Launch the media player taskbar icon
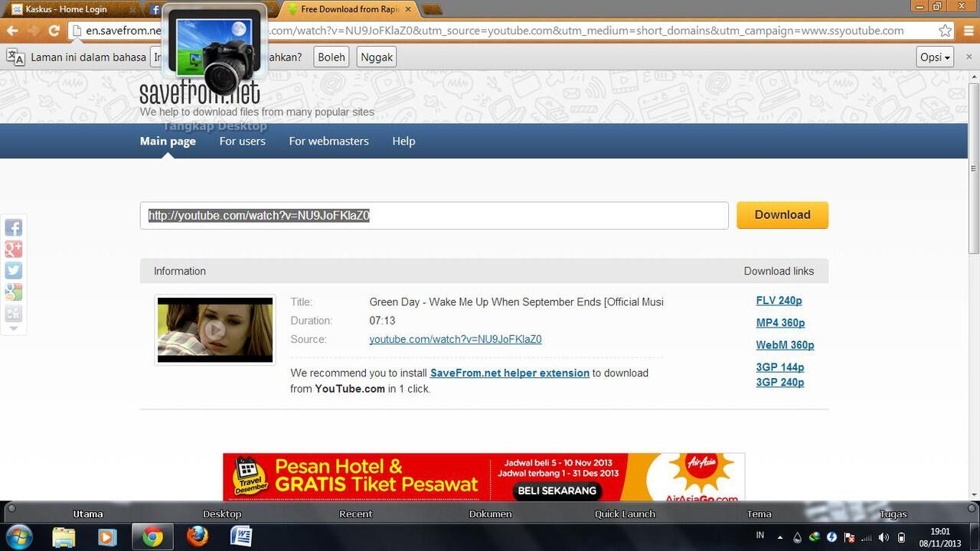 [x=107, y=537]
